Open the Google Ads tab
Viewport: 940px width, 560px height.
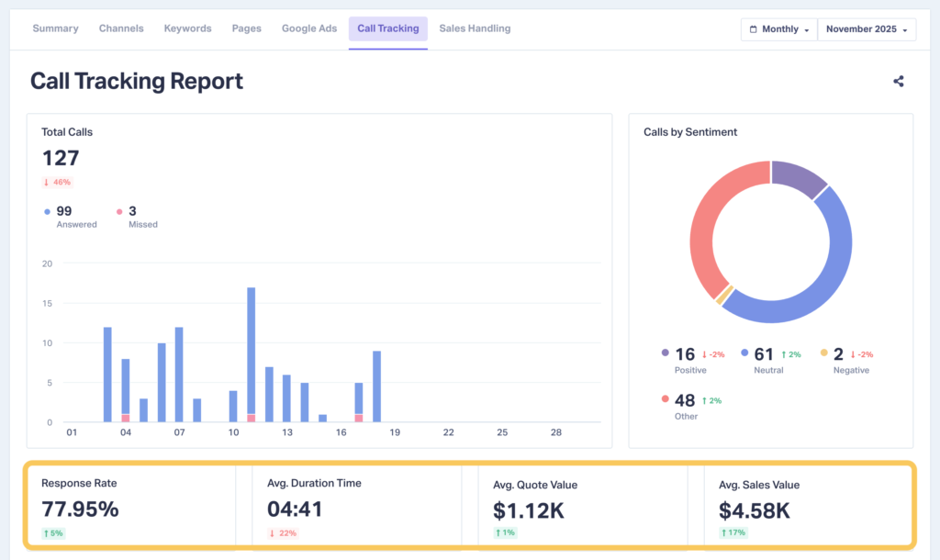(x=309, y=28)
